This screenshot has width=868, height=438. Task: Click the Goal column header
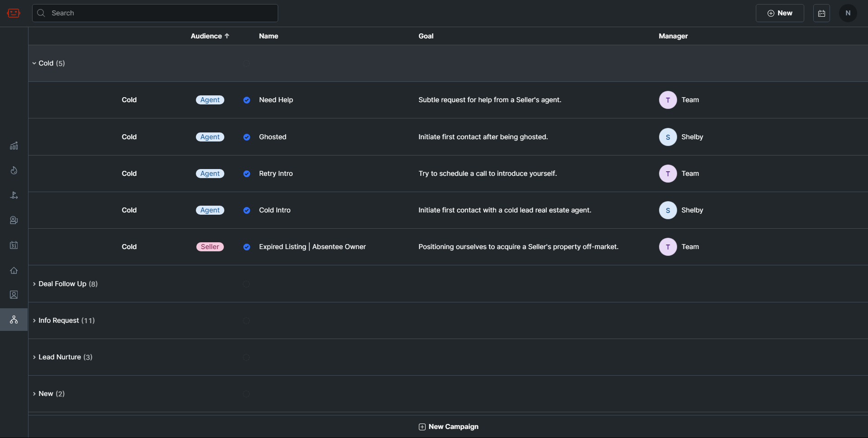click(x=426, y=36)
